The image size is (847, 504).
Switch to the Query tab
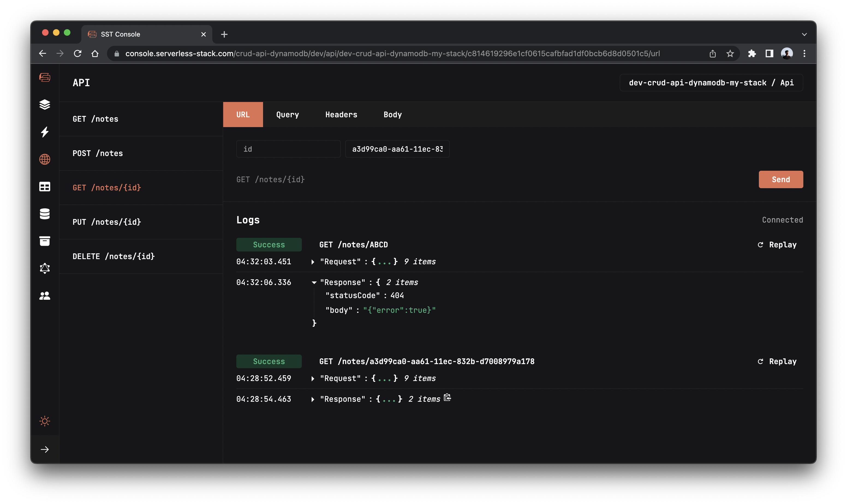click(287, 114)
